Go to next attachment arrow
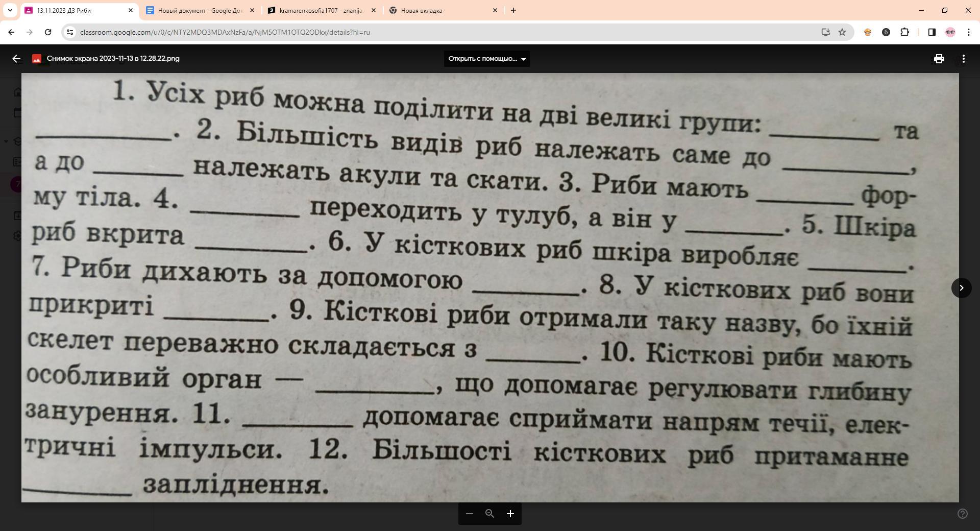The height and width of the screenshot is (531, 980). (x=961, y=288)
